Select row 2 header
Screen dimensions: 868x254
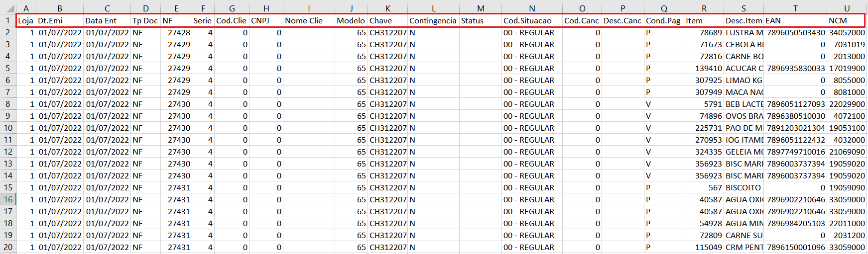8,32
